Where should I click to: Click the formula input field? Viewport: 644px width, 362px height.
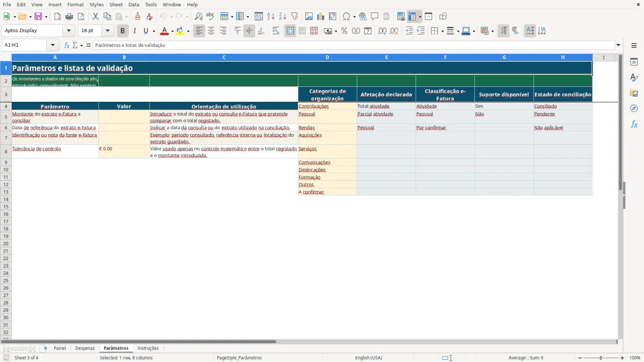(354, 46)
